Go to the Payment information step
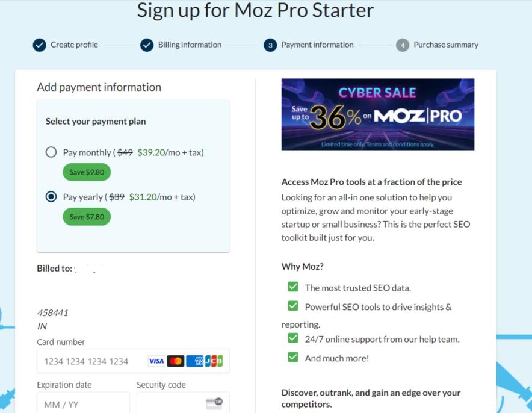532x413 pixels. [317, 45]
